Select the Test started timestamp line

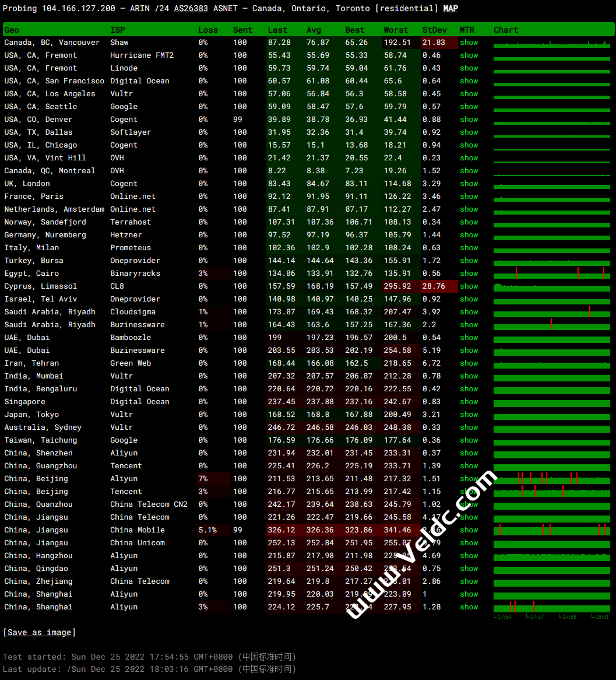150,657
